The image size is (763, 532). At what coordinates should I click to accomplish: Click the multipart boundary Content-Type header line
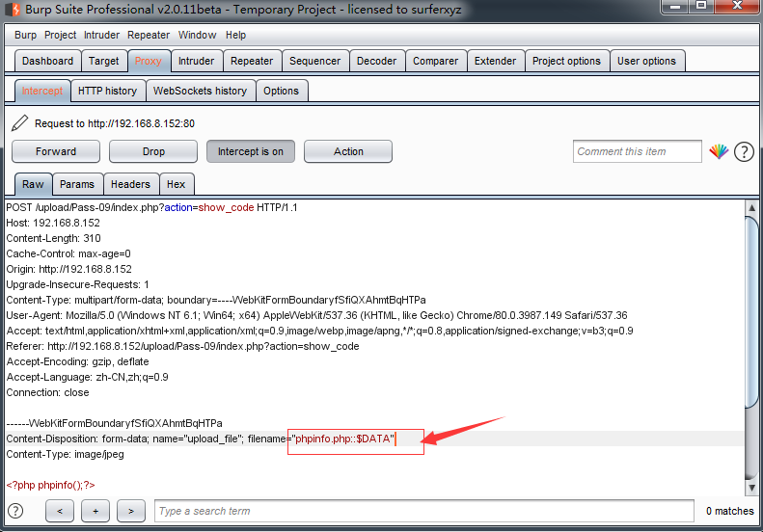[216, 300]
